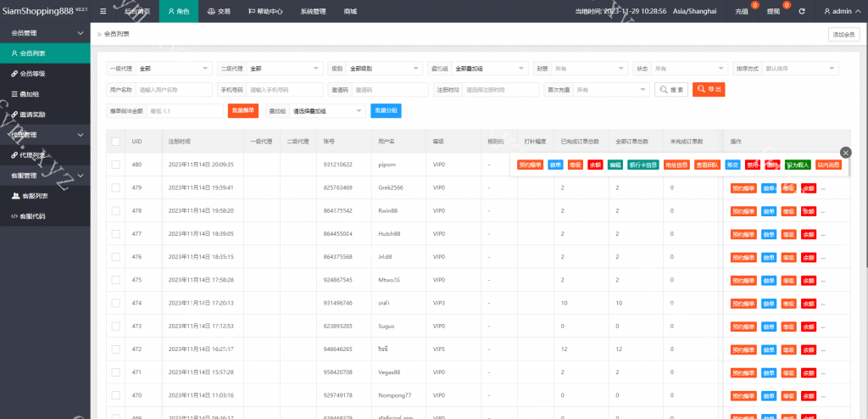Click 编辑 in the action popup
Screen dimensions: 868x419
pos(615,165)
